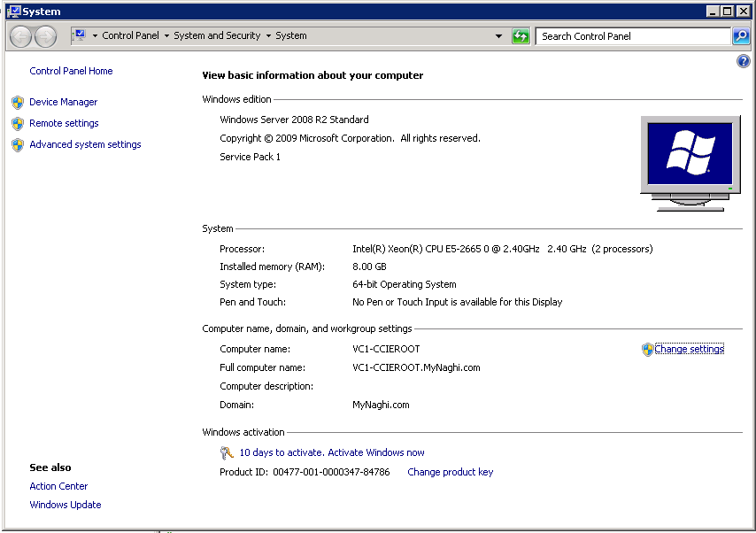Screen dimensions: 756x533
Task: Select Control Panel breadcrumb
Action: click(x=130, y=36)
